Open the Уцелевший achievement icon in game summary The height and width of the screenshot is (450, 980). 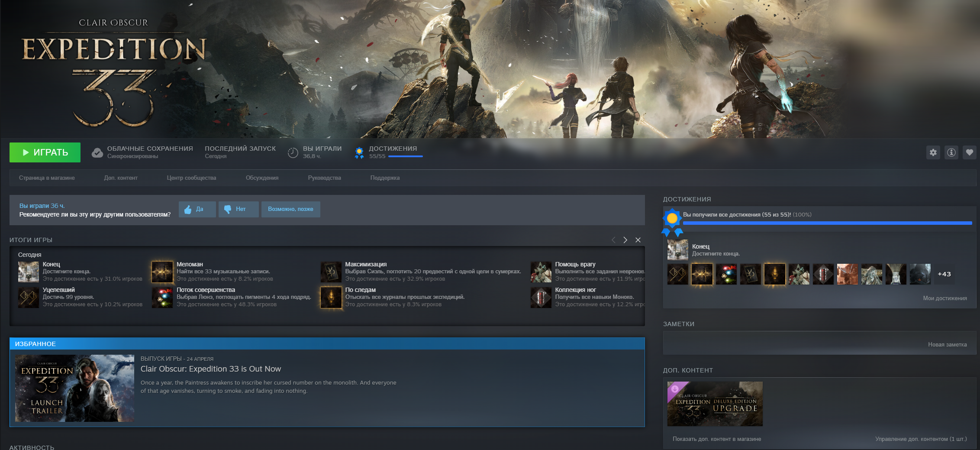point(29,298)
